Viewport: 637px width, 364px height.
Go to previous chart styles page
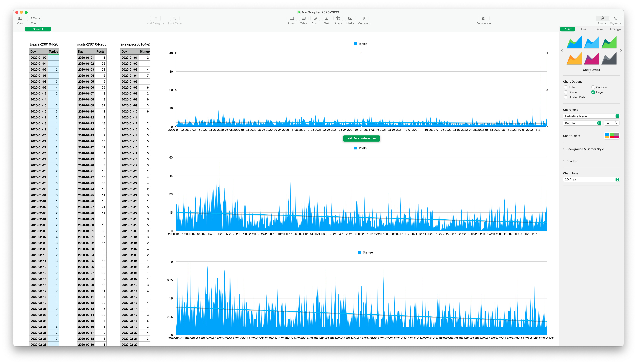pos(562,51)
